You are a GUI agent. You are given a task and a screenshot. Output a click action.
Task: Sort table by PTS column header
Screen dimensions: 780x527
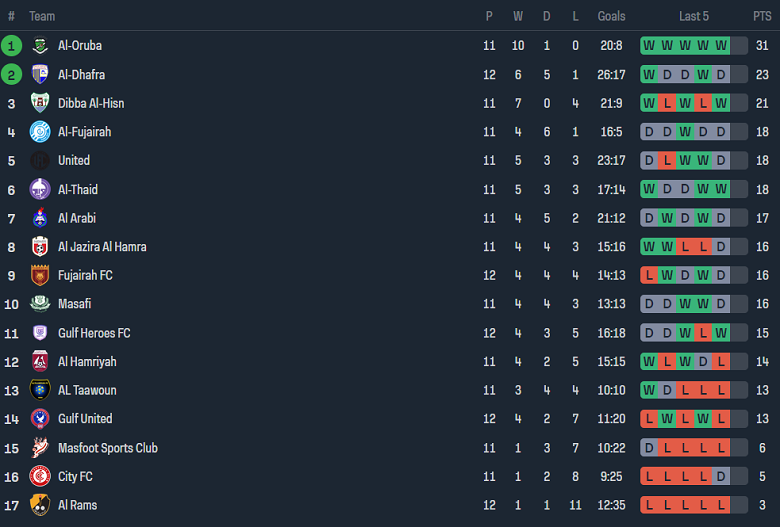point(762,16)
